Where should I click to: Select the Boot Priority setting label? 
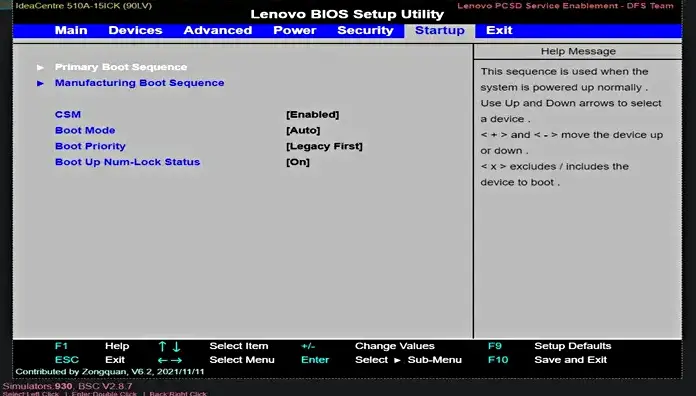coord(90,146)
